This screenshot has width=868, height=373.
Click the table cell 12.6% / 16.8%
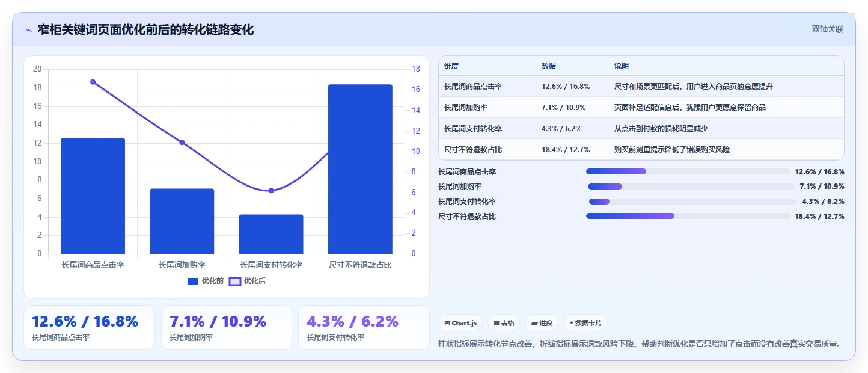(566, 87)
